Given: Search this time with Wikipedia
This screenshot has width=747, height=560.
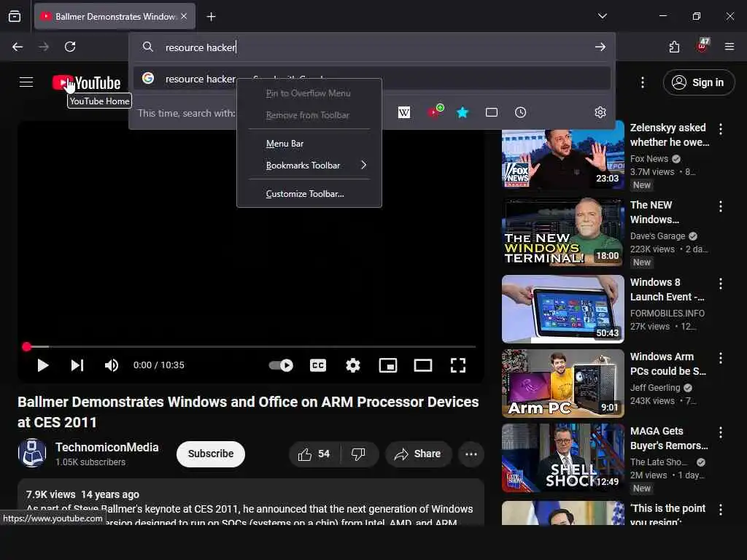Looking at the screenshot, I should click(x=404, y=112).
